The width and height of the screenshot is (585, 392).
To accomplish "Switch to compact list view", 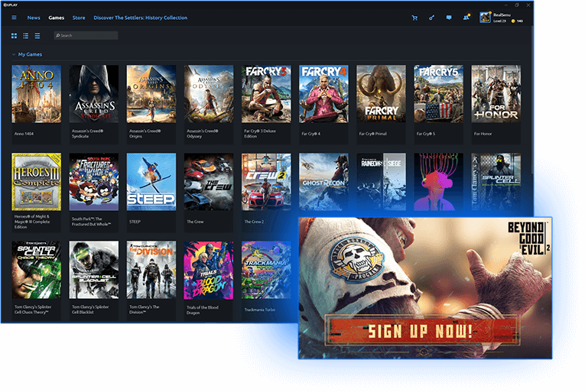I will pyautogui.click(x=37, y=36).
